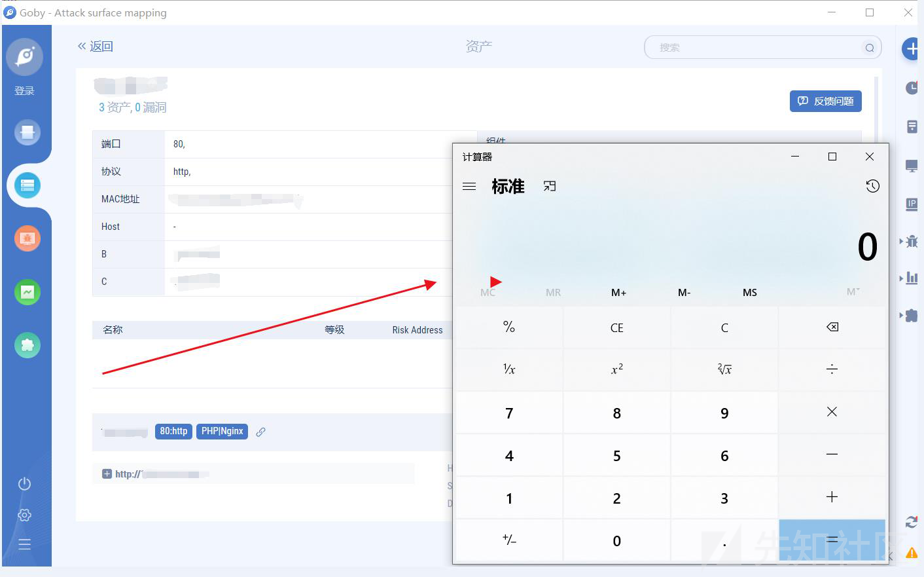Open the scan icon in Goby sidebar

27,133
